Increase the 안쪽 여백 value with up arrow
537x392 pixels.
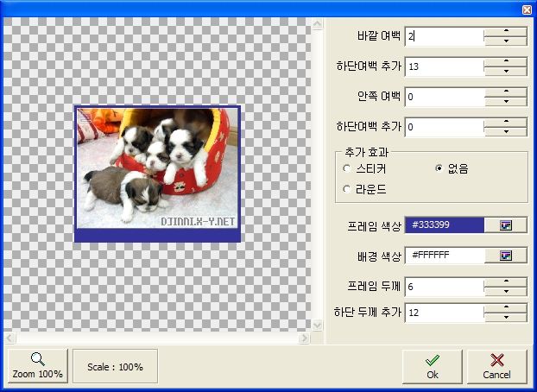tap(506, 92)
